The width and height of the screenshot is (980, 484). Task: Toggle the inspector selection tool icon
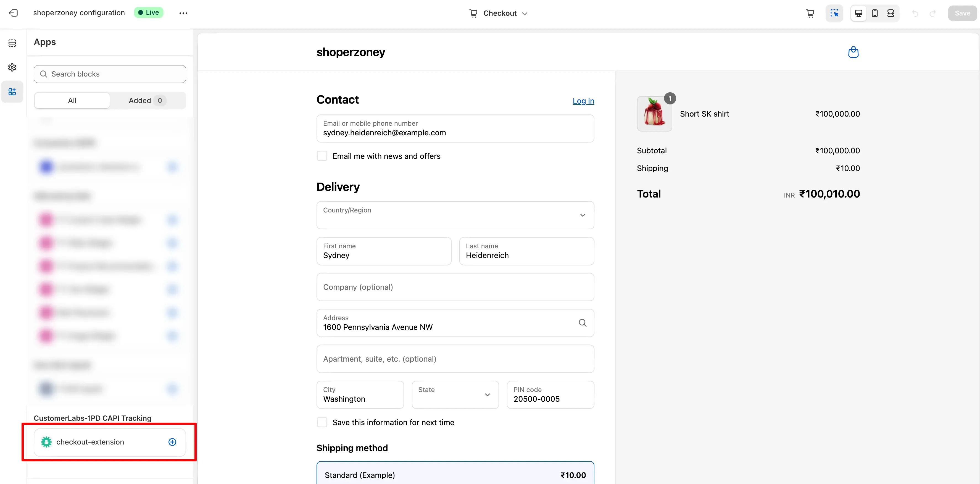point(834,13)
